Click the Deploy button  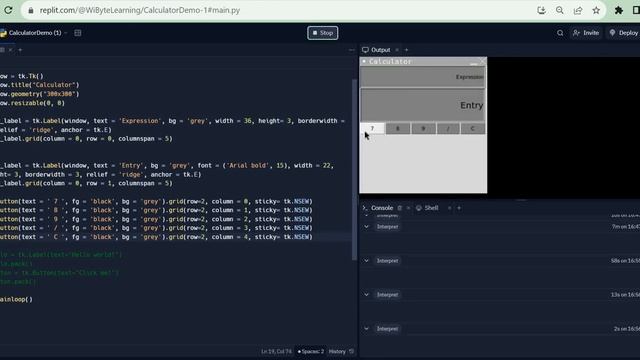coord(623,33)
